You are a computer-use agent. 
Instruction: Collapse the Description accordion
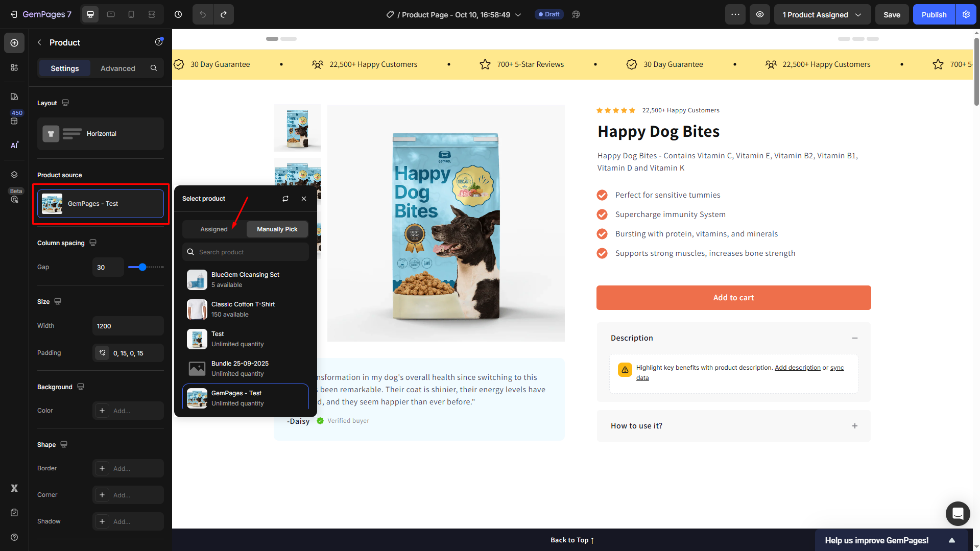coord(854,338)
